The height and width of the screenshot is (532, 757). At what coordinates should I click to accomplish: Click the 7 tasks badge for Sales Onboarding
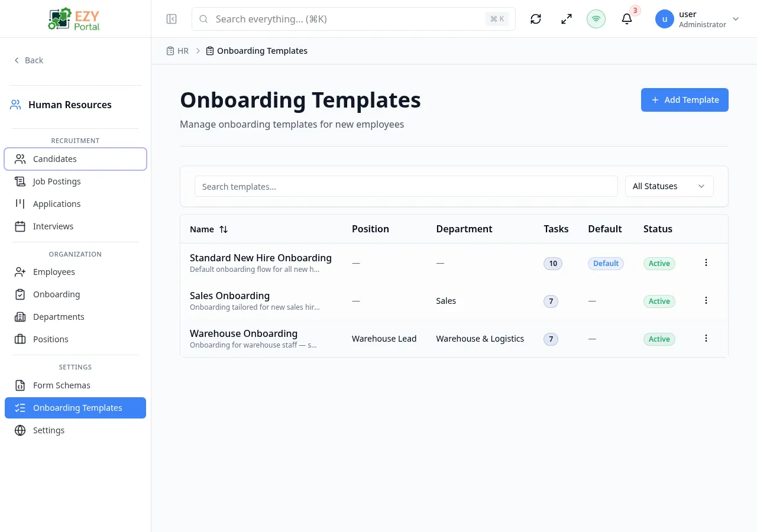click(x=551, y=301)
